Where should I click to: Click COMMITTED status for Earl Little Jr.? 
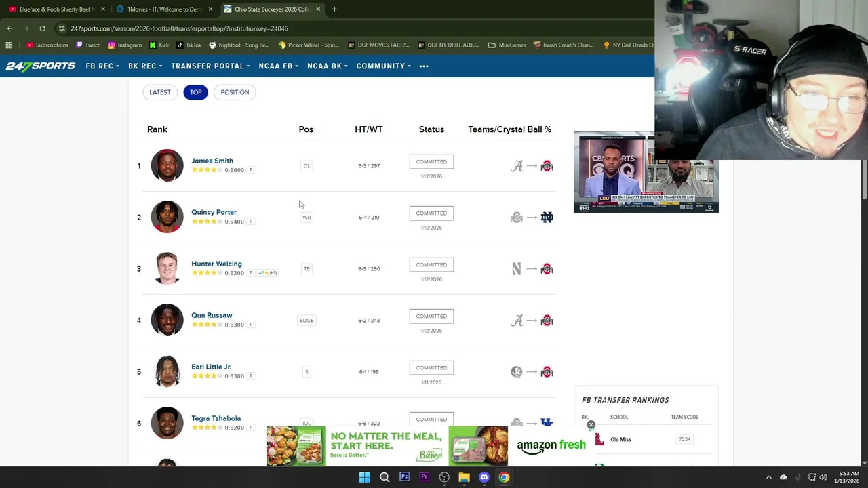point(431,367)
